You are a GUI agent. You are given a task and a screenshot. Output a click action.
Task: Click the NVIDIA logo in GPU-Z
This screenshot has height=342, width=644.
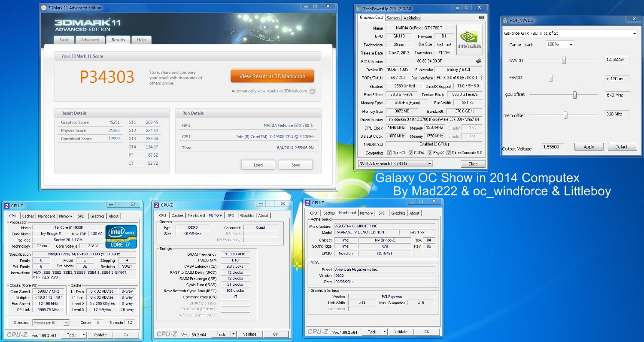[469, 40]
